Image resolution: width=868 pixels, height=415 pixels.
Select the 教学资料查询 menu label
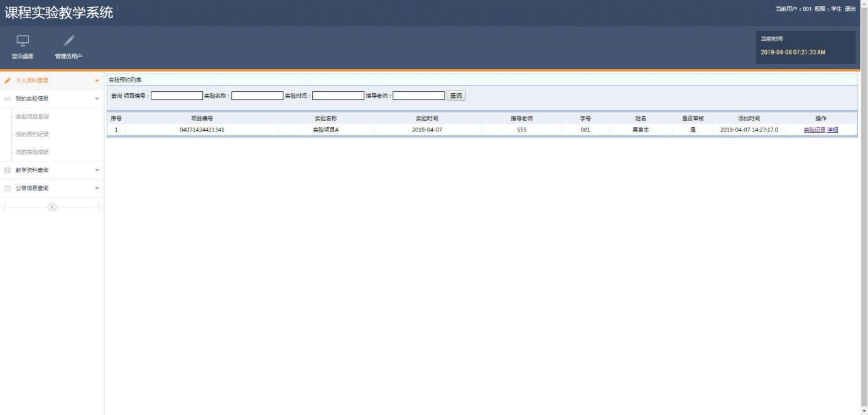[32, 170]
